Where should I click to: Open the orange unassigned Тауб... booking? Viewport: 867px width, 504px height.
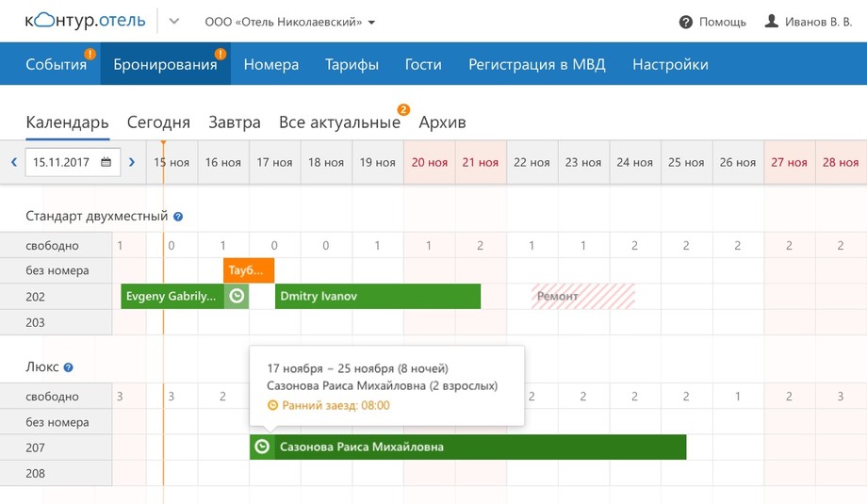coord(248,270)
